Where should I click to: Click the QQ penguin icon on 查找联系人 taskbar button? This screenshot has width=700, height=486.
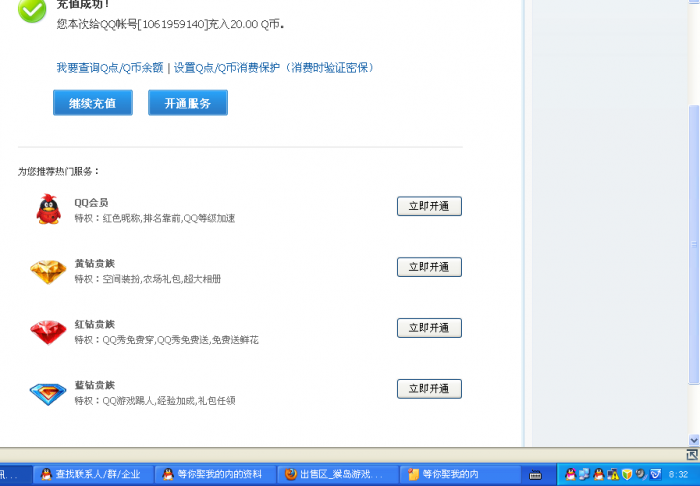tap(46, 474)
